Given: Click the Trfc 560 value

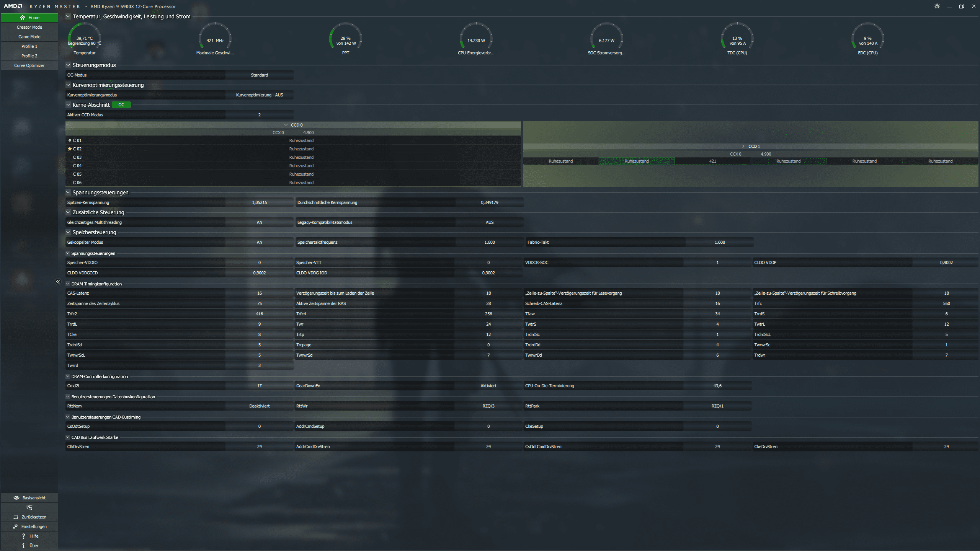Looking at the screenshot, I should (x=946, y=303).
